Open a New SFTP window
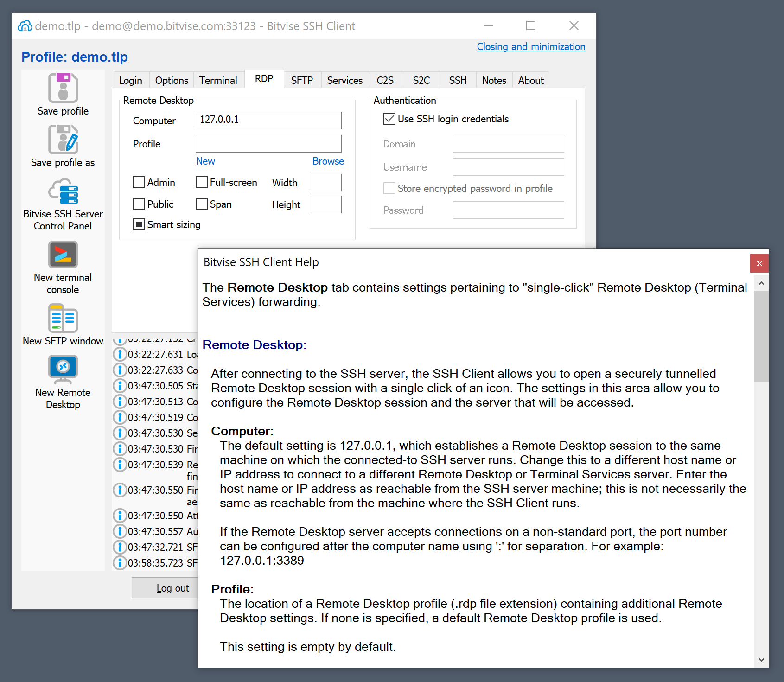Image resolution: width=784 pixels, height=682 pixels. [x=63, y=319]
